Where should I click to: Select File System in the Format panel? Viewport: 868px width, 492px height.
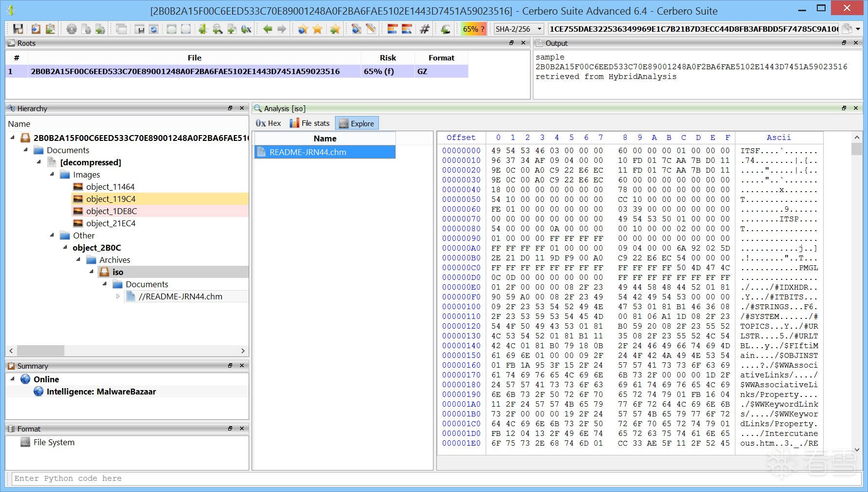pyautogui.click(x=54, y=442)
